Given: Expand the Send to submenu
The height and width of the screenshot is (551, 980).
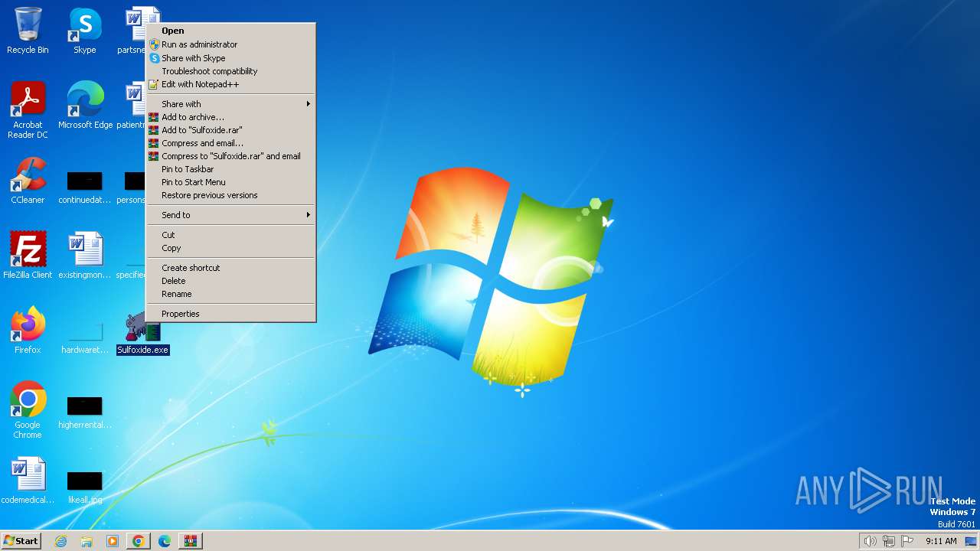Looking at the screenshot, I should (x=230, y=215).
